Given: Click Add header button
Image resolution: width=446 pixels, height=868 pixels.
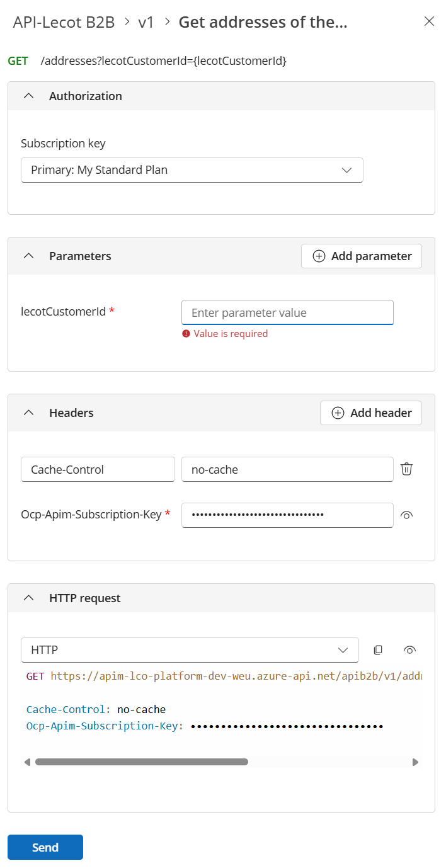Looking at the screenshot, I should (371, 413).
